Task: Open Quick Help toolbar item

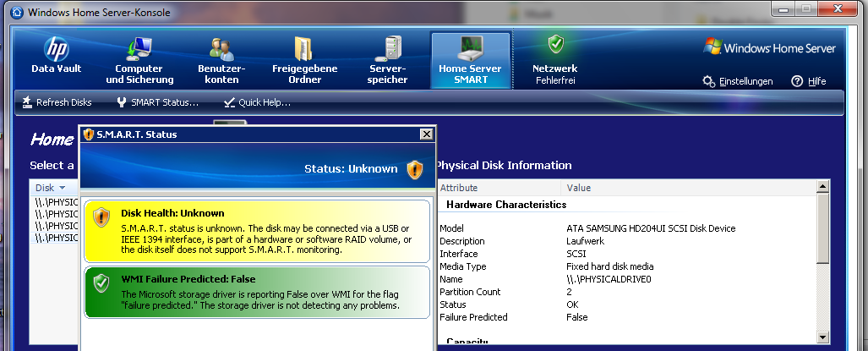Action: coord(258,102)
